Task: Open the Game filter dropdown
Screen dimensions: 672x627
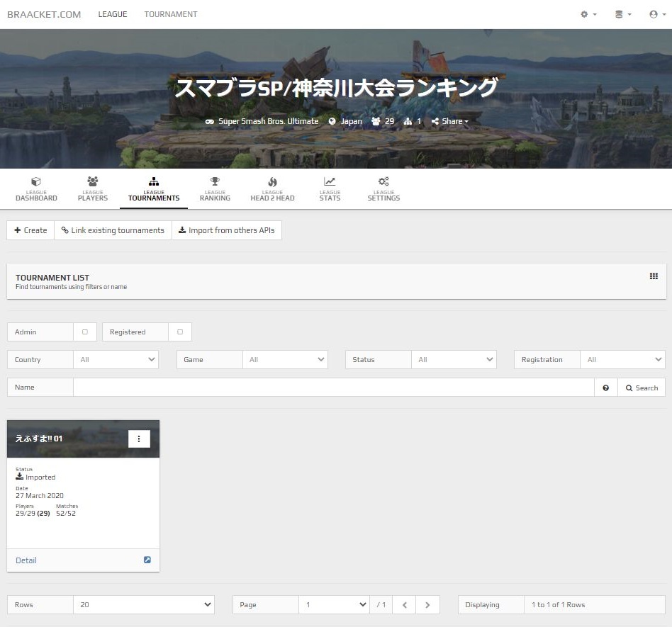Action: [x=285, y=360]
